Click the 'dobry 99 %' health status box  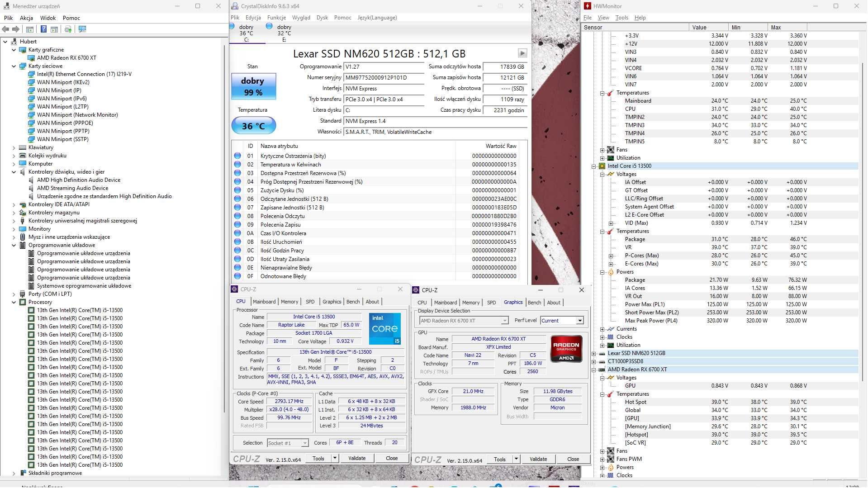253,86
